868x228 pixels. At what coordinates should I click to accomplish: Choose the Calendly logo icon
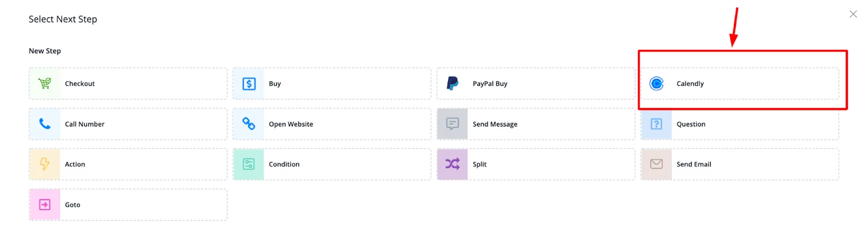656,84
